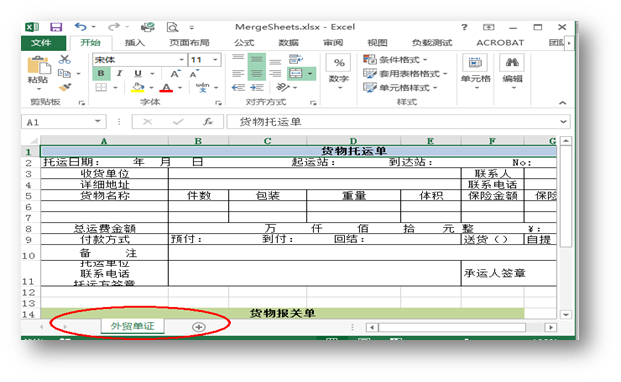Click the Name Box showing A1

click(63, 122)
